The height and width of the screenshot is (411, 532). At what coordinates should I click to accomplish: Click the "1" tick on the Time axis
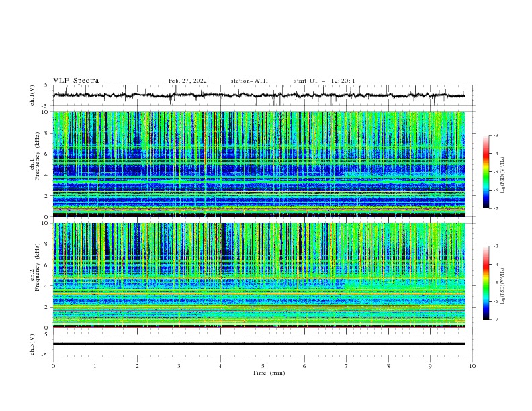tap(95, 366)
